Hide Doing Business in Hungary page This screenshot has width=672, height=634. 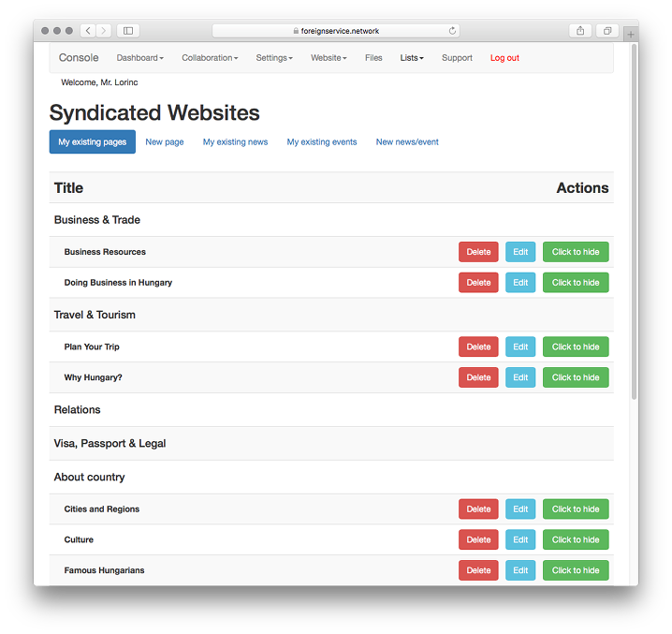[576, 283]
